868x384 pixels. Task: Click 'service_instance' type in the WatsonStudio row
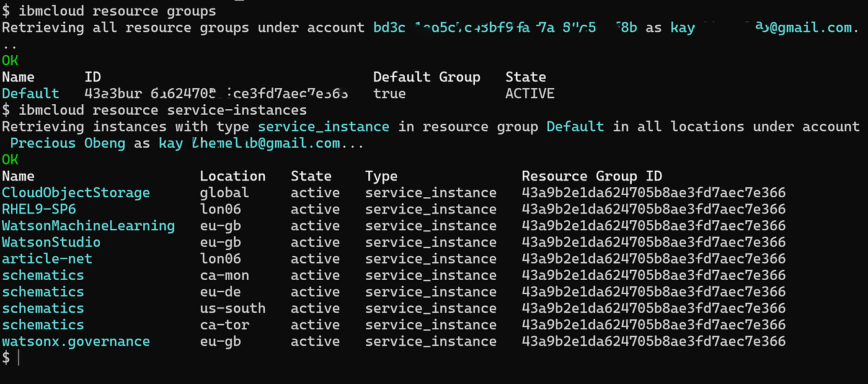431,242
